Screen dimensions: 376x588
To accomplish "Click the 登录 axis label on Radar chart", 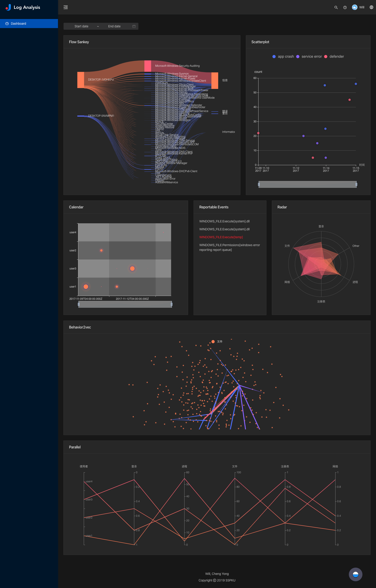I will 321,226.
